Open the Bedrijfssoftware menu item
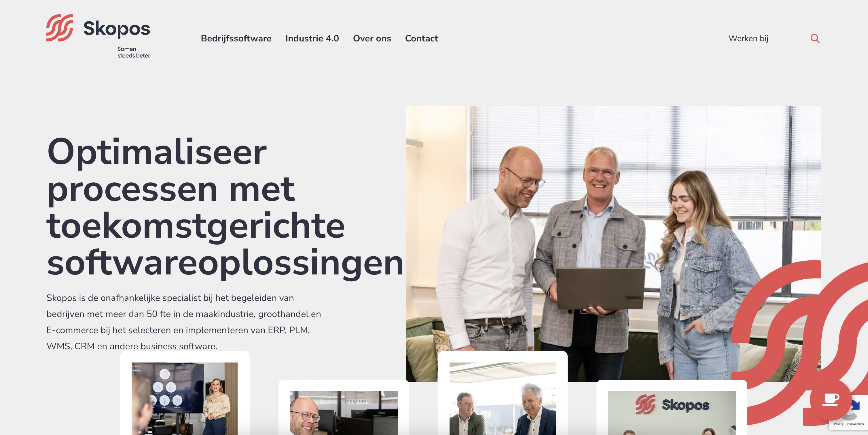Viewport: 868px width, 435px height. point(236,38)
